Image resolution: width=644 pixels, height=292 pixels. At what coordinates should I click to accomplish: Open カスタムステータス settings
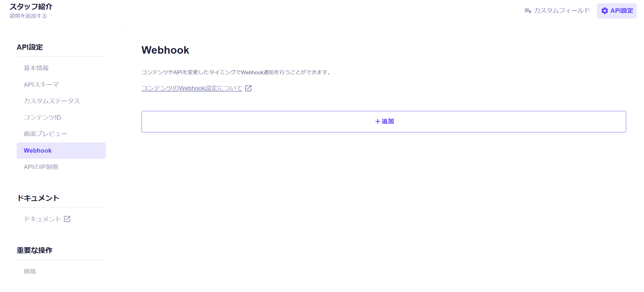click(x=61, y=101)
